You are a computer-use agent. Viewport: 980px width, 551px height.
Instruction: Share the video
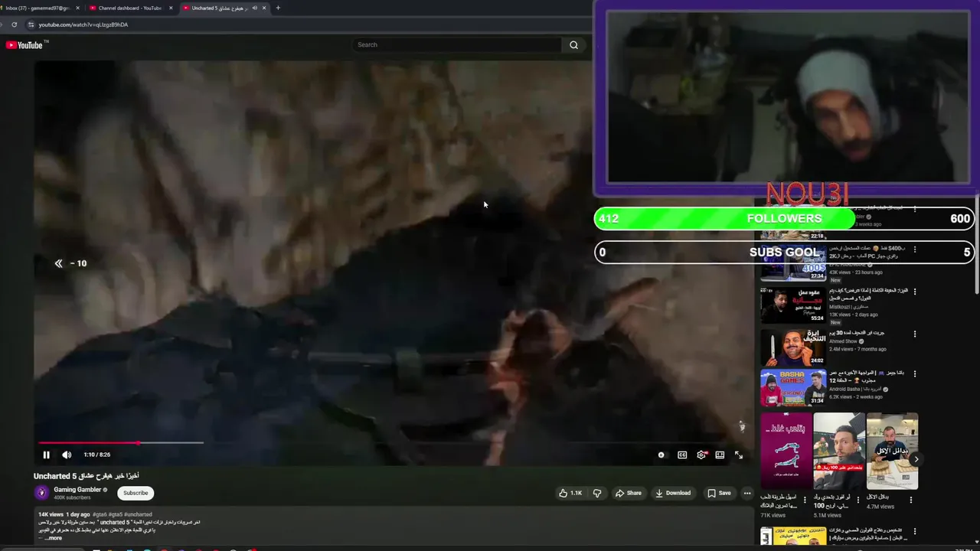(629, 493)
